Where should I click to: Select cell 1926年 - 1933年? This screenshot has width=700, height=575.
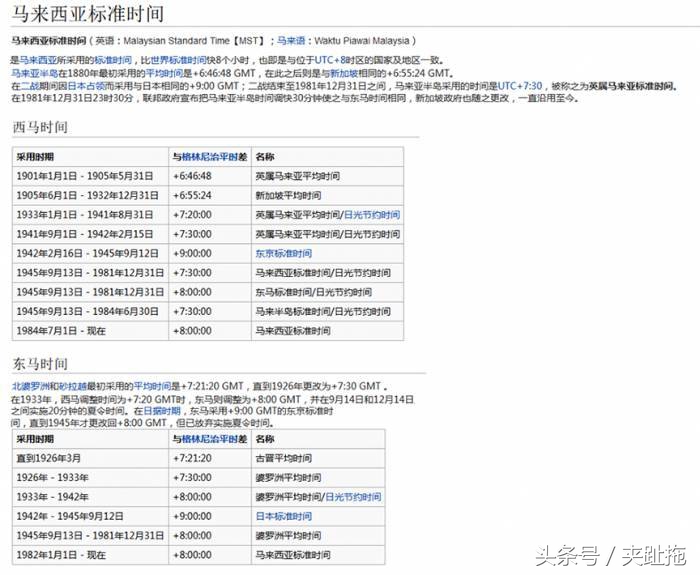90,478
